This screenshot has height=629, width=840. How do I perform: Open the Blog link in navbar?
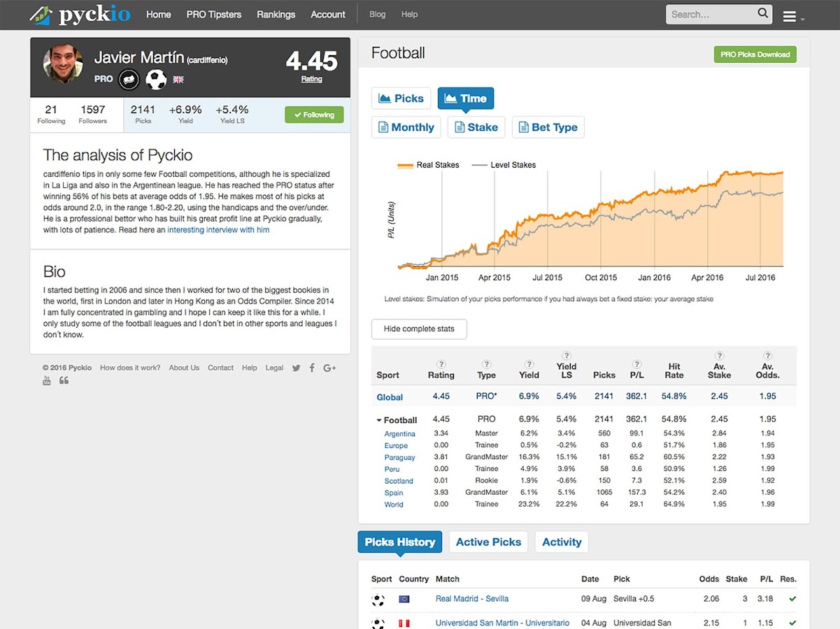378,14
